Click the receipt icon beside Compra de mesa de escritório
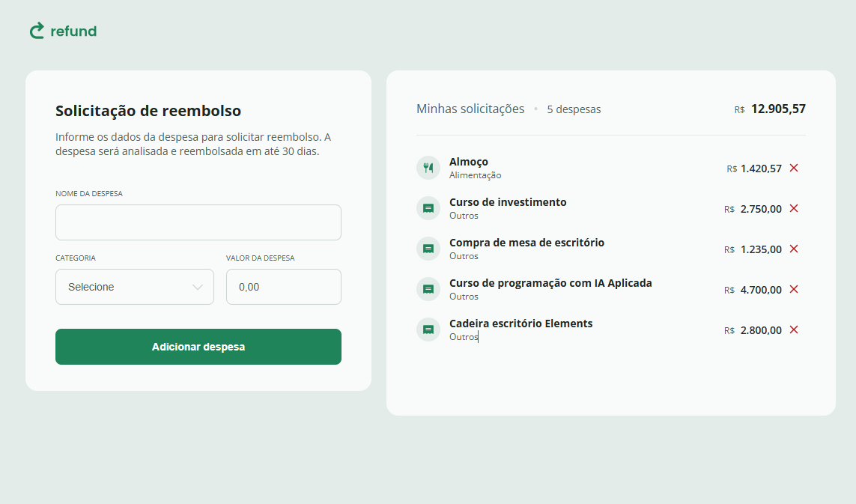Screen dimensions: 856x504 click(x=428, y=249)
